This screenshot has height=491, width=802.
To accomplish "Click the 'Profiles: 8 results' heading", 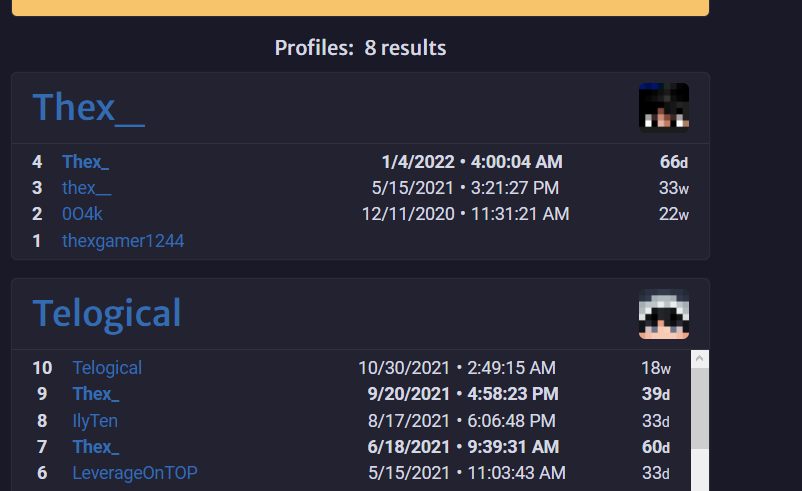I will (360, 48).
